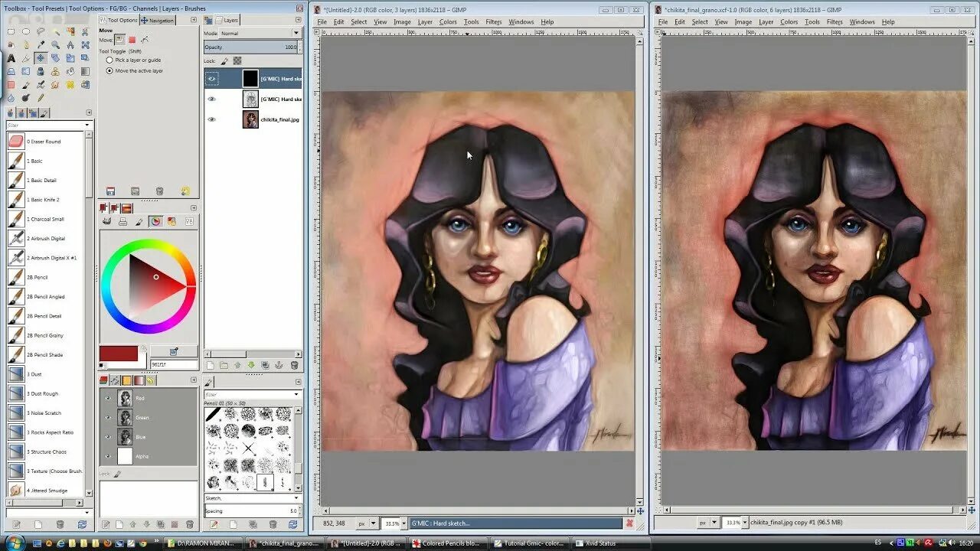Screen dimensions: 980x551
Task: Select the Ellipse Select tool
Action: pyautogui.click(x=26, y=31)
